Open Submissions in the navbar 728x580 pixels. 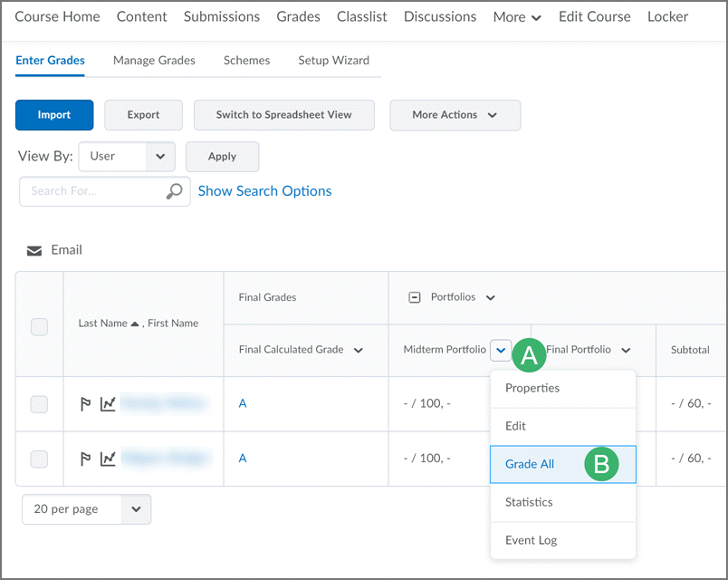pos(222,16)
